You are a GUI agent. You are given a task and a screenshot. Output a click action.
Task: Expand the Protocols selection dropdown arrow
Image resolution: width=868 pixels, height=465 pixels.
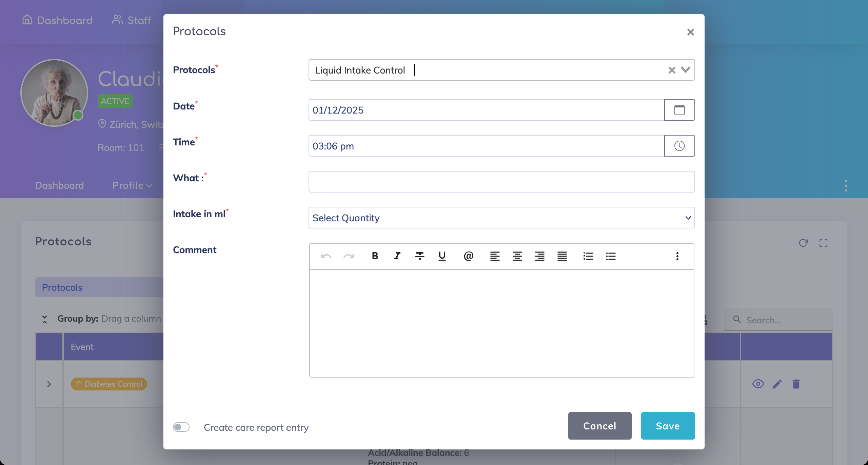click(x=686, y=70)
